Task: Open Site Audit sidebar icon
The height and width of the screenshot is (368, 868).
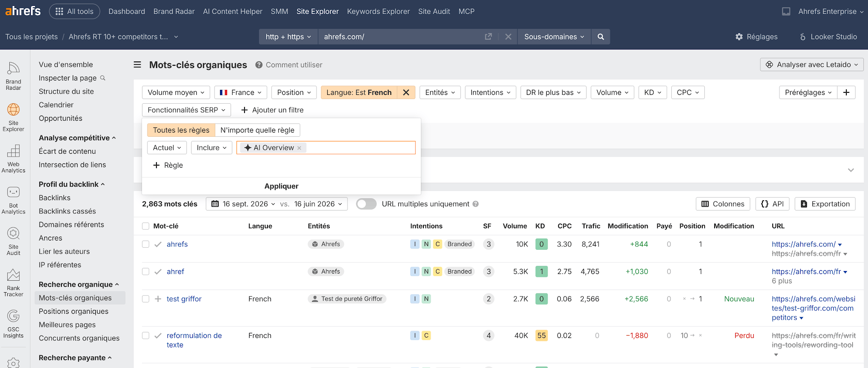Action: coord(13,241)
